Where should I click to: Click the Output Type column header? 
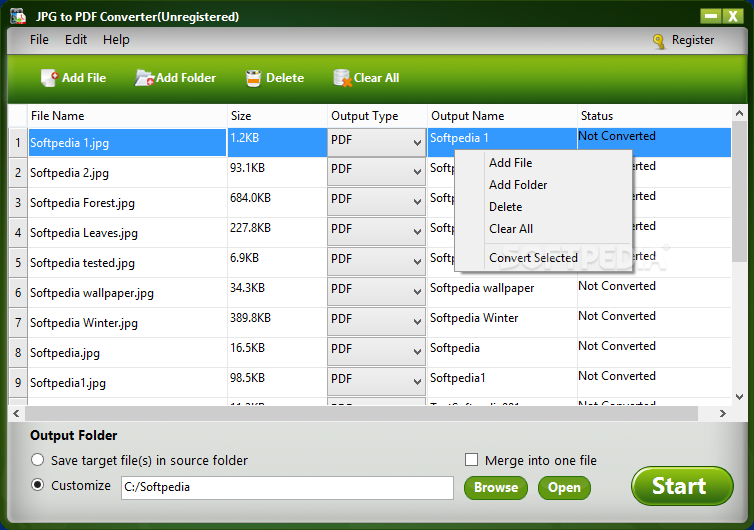tap(377, 116)
